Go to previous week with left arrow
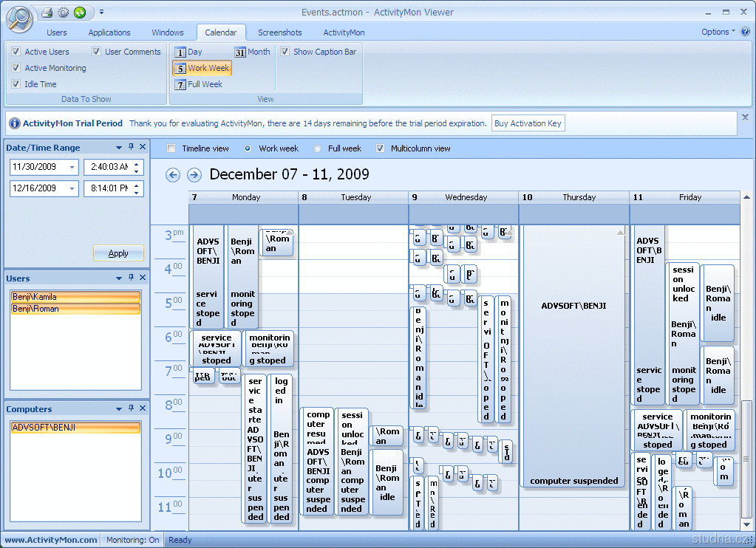This screenshot has width=756, height=548. (x=173, y=175)
